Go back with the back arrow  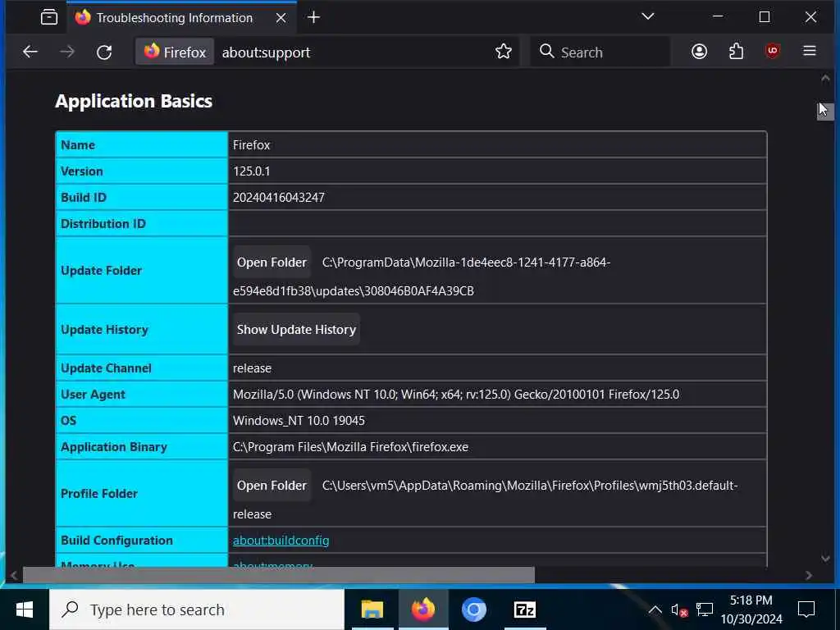(30, 52)
